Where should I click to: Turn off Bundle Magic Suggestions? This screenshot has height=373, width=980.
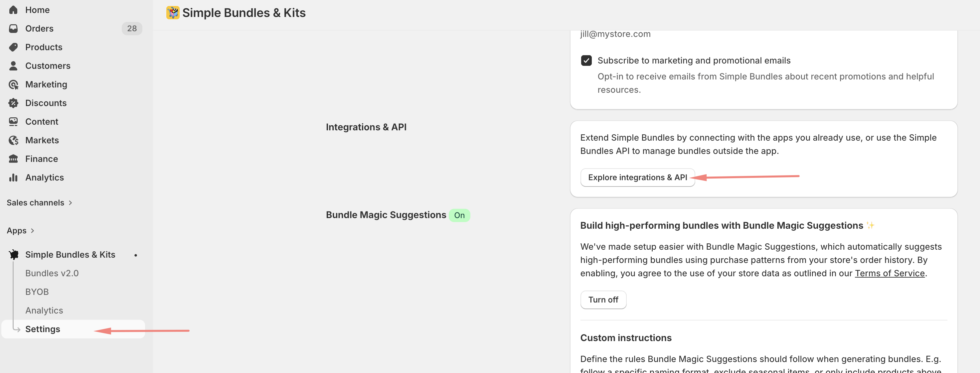[603, 300]
